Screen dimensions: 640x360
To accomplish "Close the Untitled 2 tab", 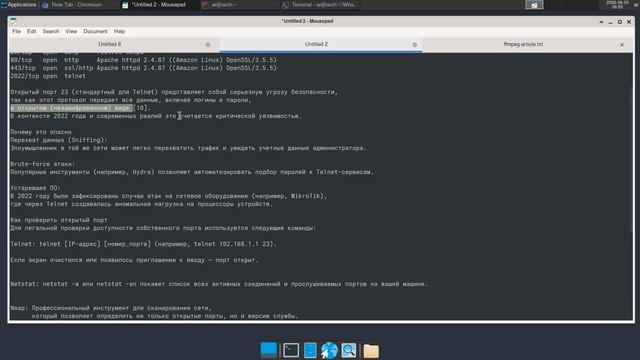I will (x=415, y=44).
